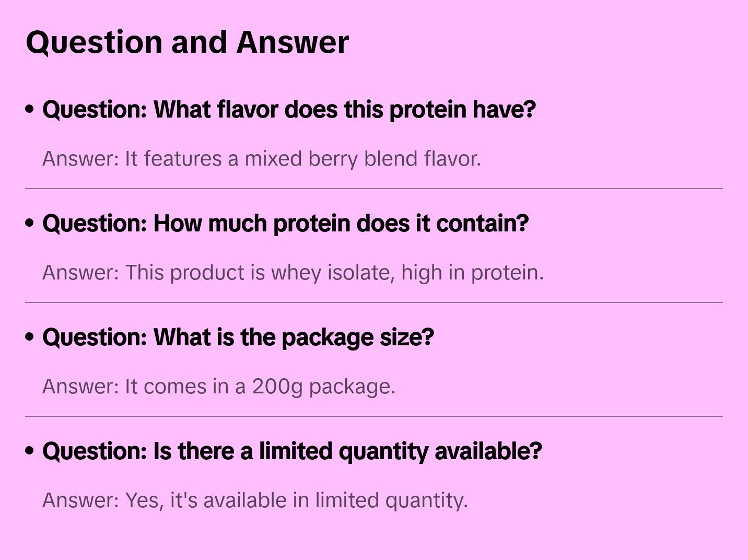Click the bullet before the package size question

(30, 337)
